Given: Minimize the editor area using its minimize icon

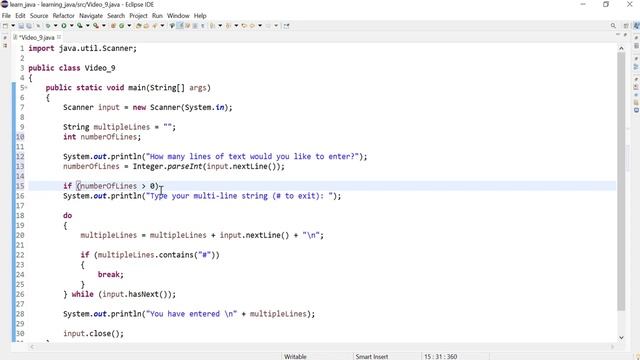Looking at the screenshot, I should pos(618,35).
